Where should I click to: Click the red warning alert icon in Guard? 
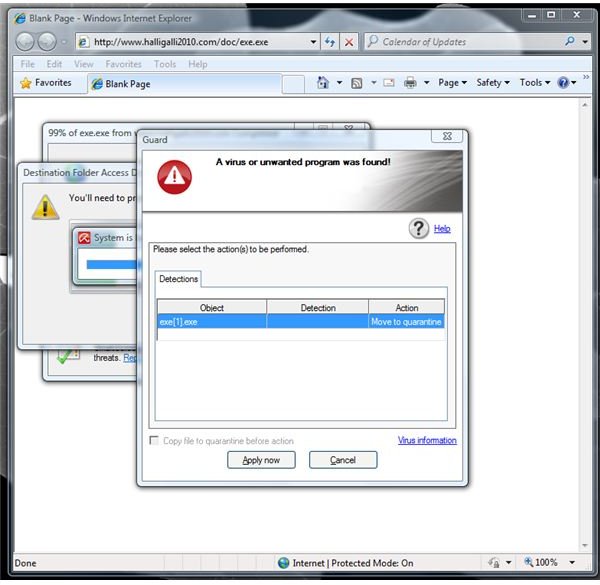pos(174,177)
